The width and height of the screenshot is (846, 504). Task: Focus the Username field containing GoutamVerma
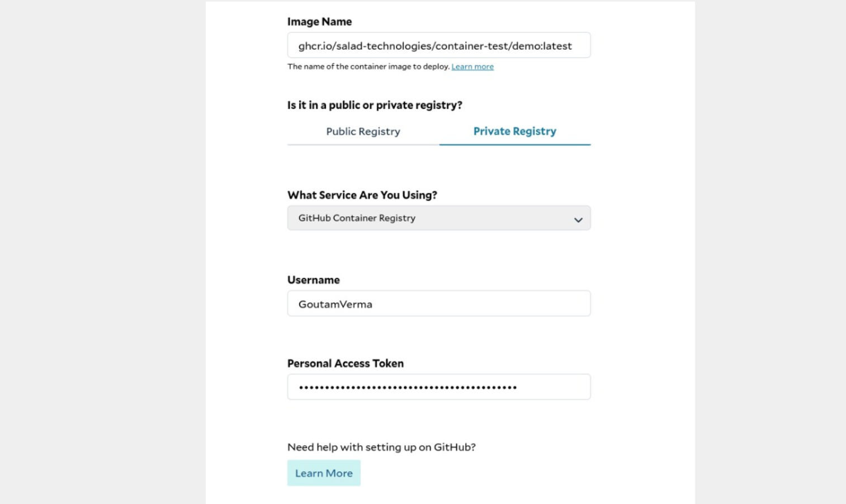click(x=439, y=303)
